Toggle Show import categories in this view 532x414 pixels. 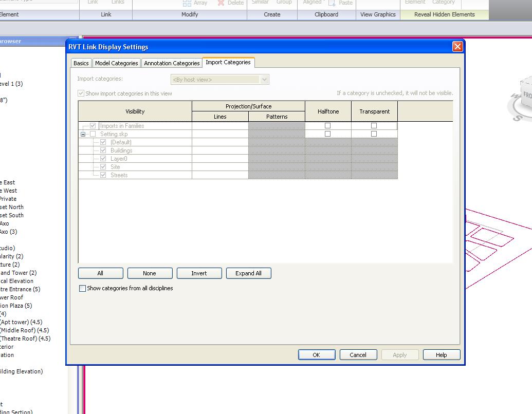81,93
